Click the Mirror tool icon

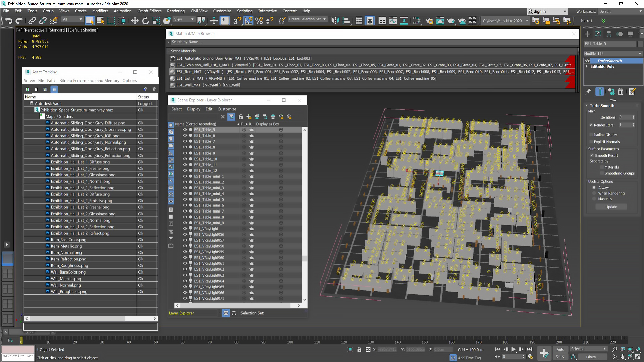click(335, 21)
